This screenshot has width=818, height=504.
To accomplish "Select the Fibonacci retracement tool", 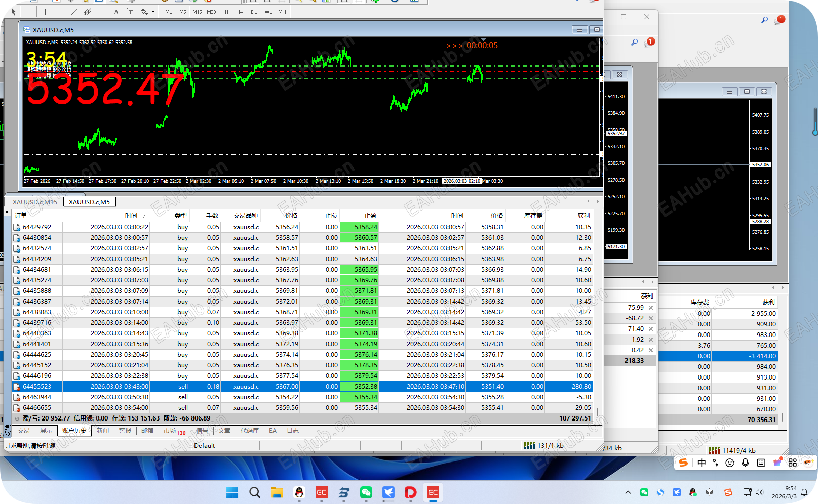I will [x=102, y=12].
